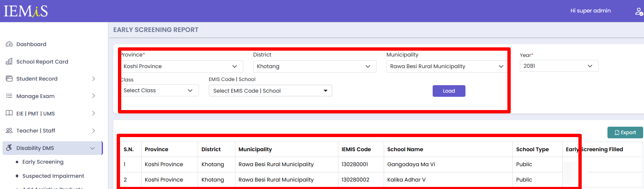Open the Municipality dropdown
Image resolution: width=644 pixels, height=189 pixels.
[447, 66]
